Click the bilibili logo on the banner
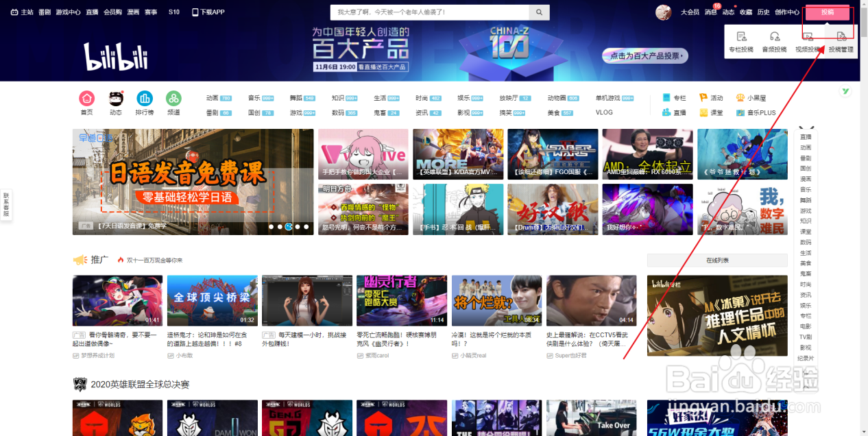Screen dimensions: 868x436 coord(117,56)
